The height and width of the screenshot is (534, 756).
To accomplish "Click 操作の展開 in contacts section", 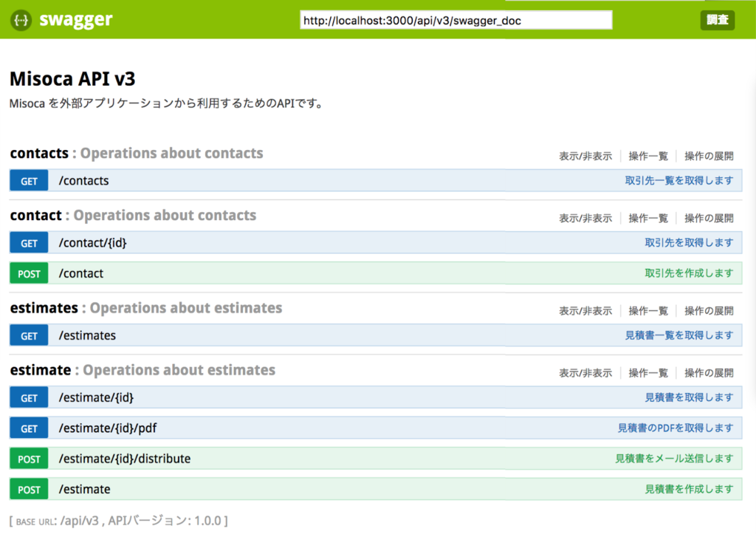I will click(709, 156).
